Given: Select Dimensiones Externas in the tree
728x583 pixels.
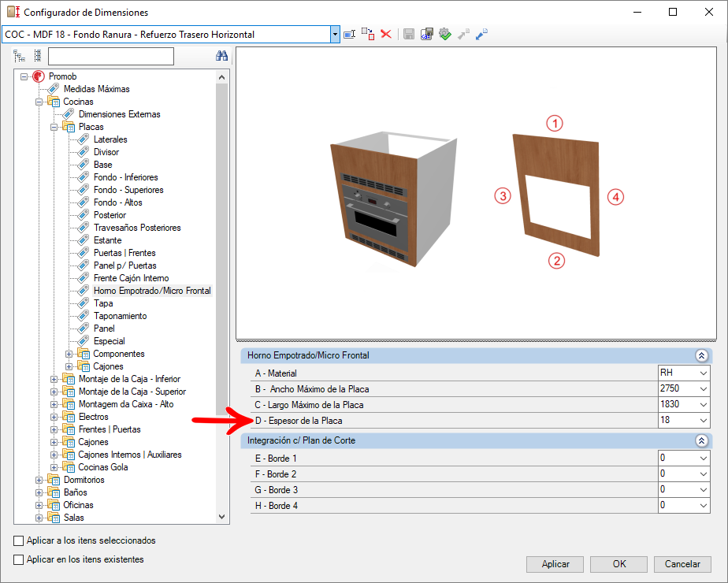Looking at the screenshot, I should click(119, 114).
